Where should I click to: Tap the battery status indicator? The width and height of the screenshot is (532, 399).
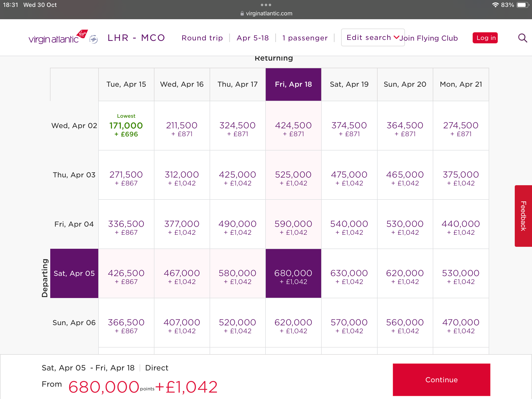tap(523, 5)
